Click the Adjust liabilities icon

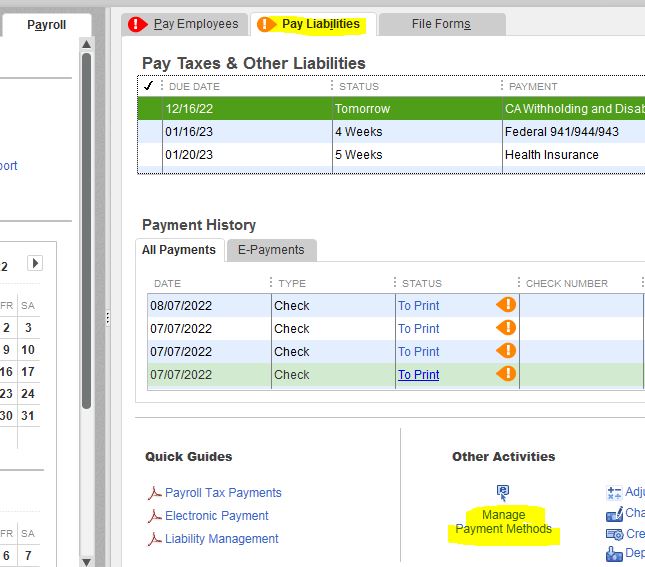click(x=614, y=493)
